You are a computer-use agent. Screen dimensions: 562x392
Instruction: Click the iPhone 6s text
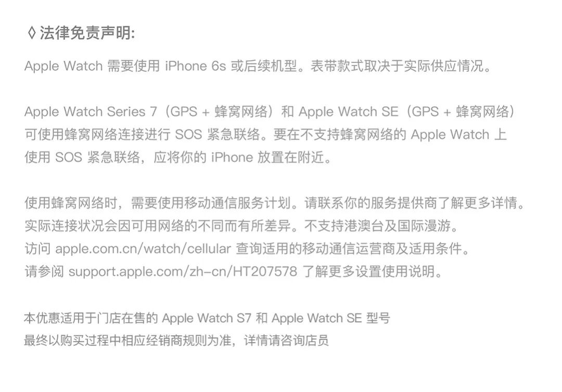[x=195, y=66]
